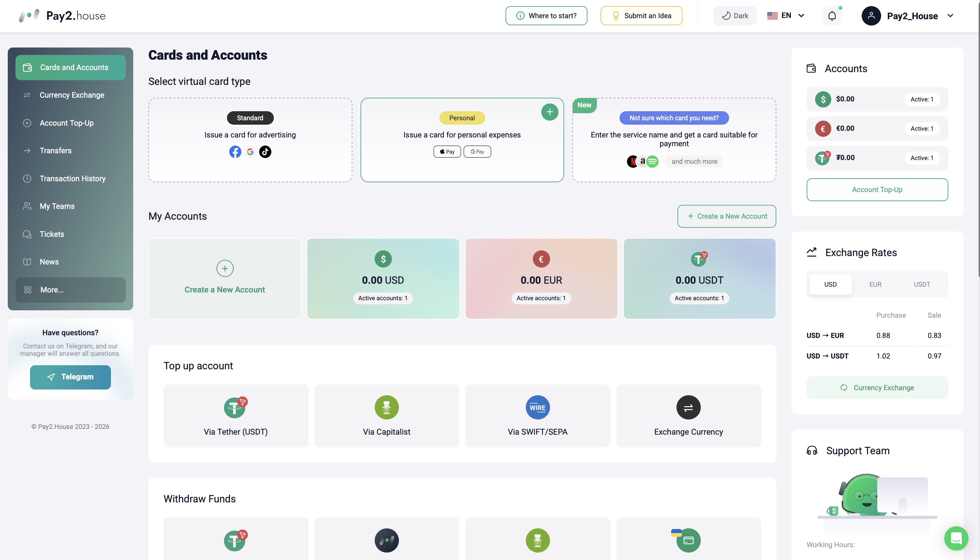The image size is (980, 560).
Task: Click the and much more label
Action: pos(694,161)
